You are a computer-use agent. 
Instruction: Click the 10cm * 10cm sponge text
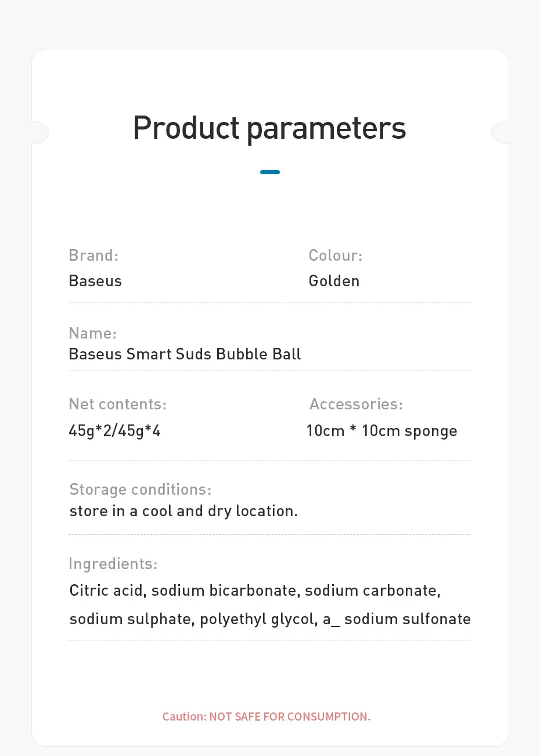point(381,431)
